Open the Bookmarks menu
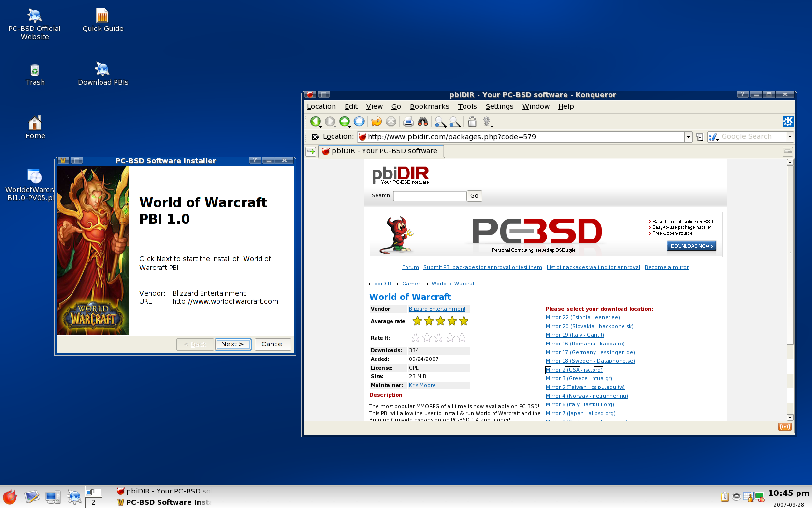Image resolution: width=812 pixels, height=508 pixels. click(429, 106)
